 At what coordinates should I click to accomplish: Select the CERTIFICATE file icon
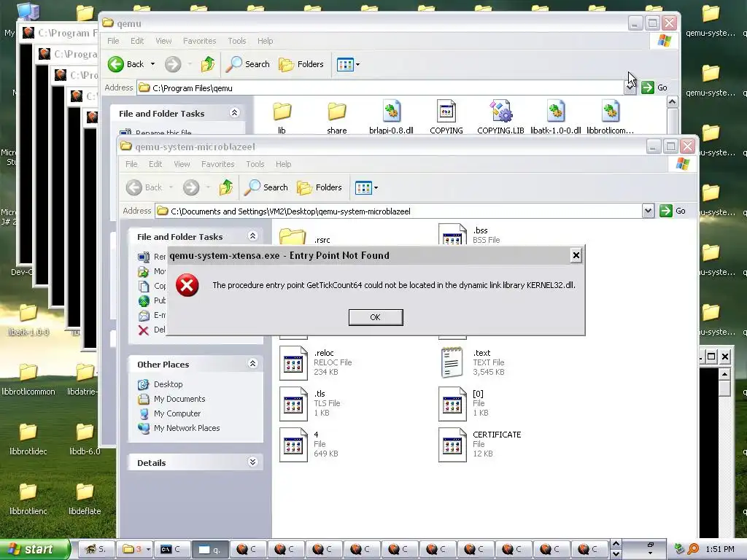[x=452, y=445]
